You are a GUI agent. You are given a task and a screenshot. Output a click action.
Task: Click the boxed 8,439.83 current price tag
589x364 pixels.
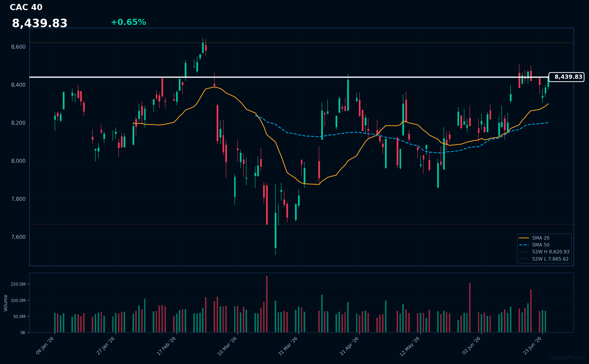tap(566, 77)
